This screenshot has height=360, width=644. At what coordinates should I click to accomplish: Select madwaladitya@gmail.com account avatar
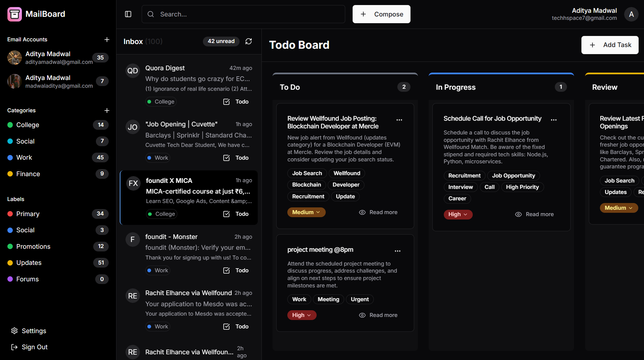[x=14, y=81]
